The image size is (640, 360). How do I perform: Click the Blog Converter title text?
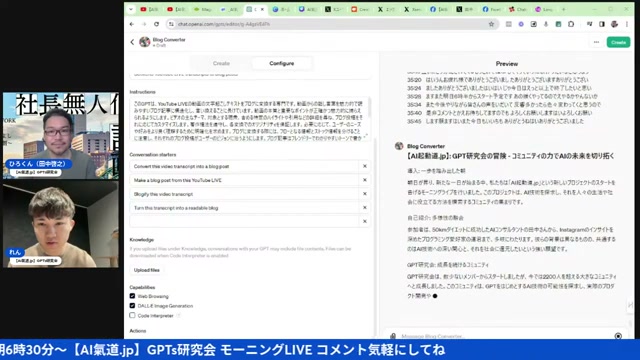(169, 40)
